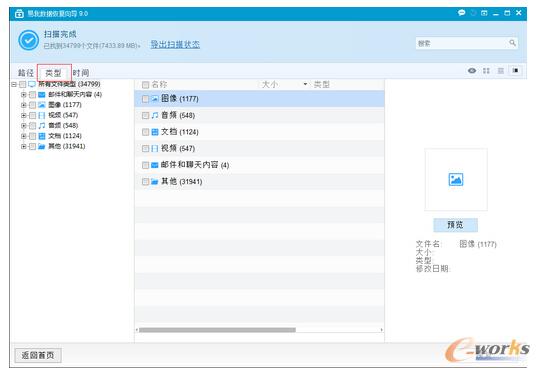Image resolution: width=540 pixels, height=372 pixels.
Task: Select the 文档 (1124) tree item label
Action: pos(65,136)
